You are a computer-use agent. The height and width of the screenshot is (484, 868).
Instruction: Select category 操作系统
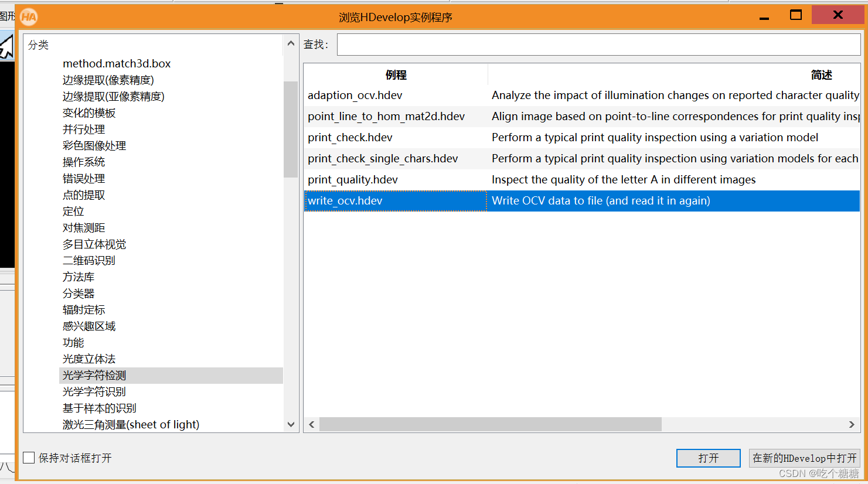coord(84,162)
